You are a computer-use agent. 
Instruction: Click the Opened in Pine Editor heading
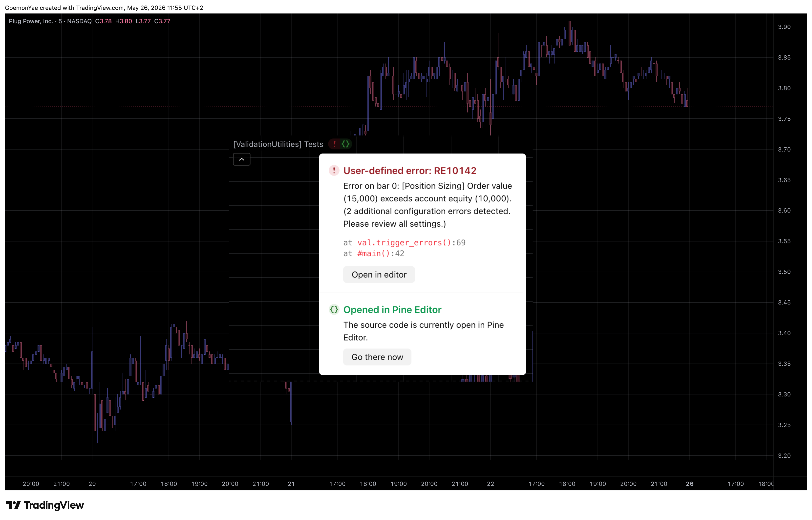(x=392, y=310)
